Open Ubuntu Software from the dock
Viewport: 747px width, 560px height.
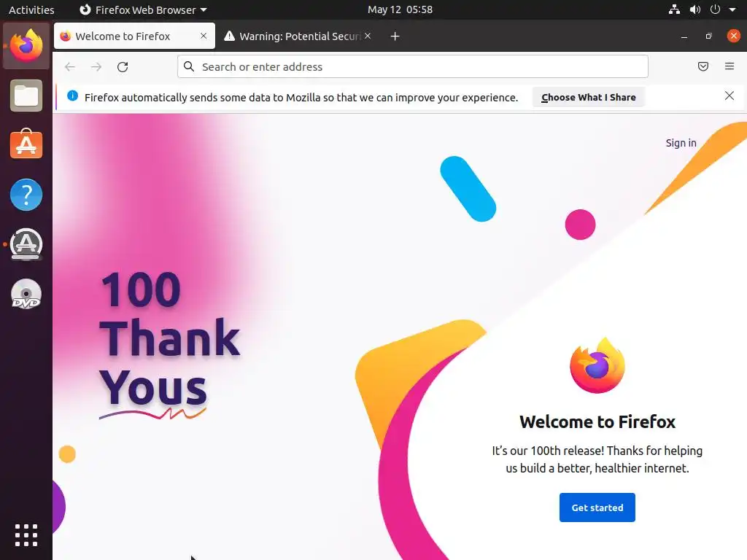click(26, 144)
